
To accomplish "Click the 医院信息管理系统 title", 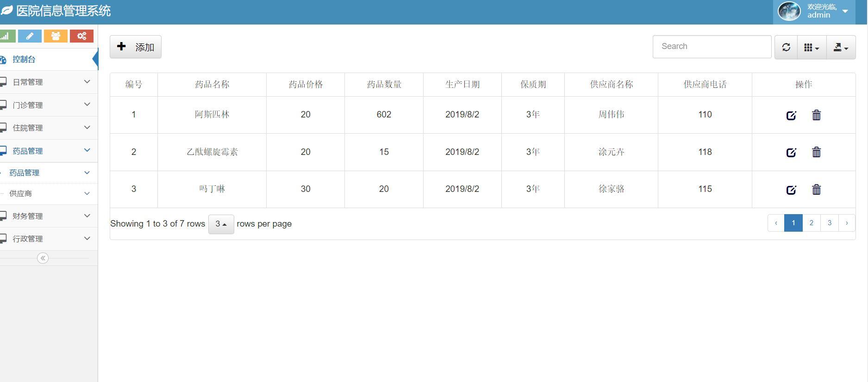I will click(x=63, y=11).
